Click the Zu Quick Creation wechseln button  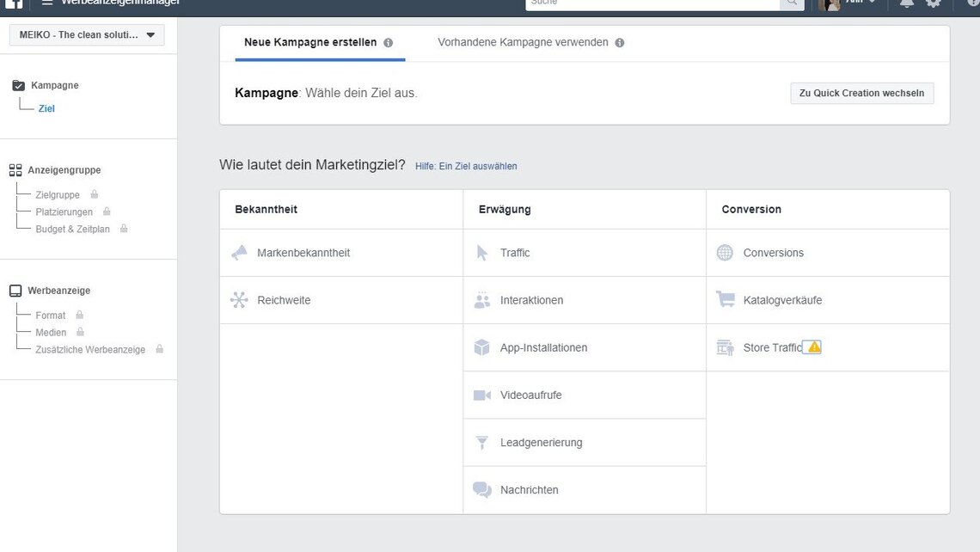click(861, 93)
